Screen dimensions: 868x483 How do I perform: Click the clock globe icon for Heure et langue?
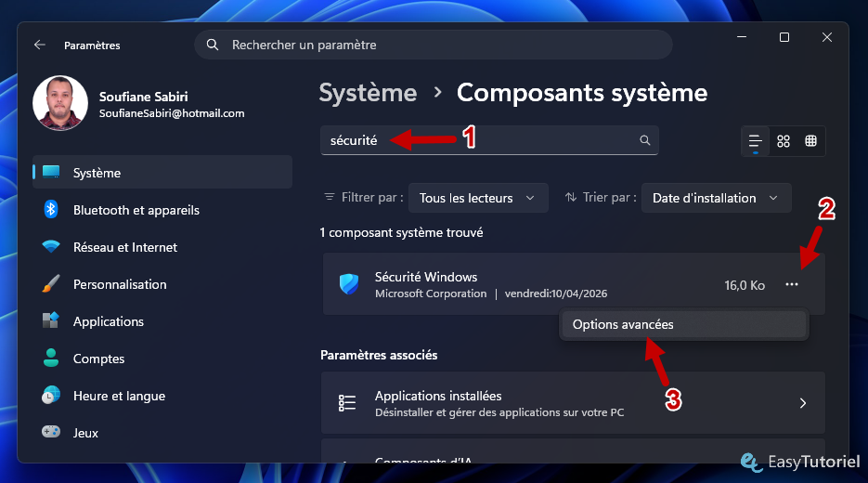pyautogui.click(x=51, y=395)
